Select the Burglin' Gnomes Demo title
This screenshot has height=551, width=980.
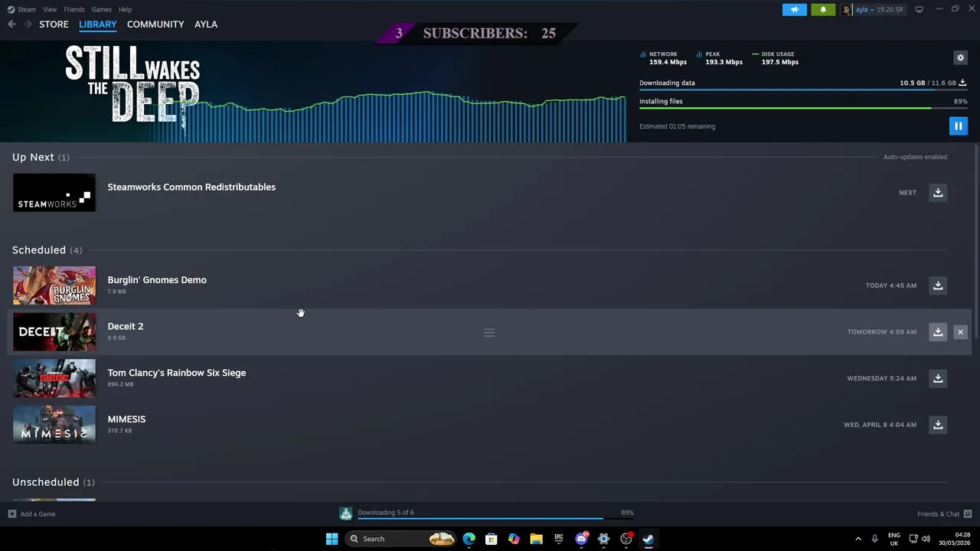157,280
